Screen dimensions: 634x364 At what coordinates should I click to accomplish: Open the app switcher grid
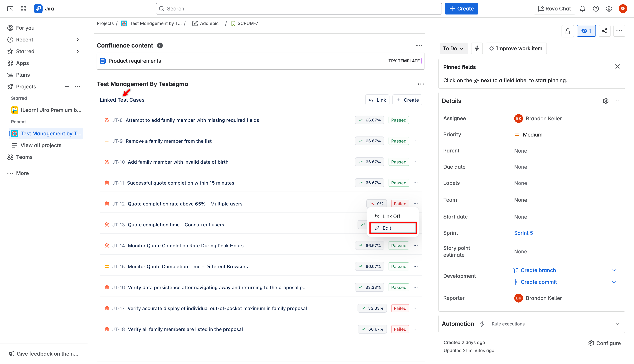tap(23, 9)
